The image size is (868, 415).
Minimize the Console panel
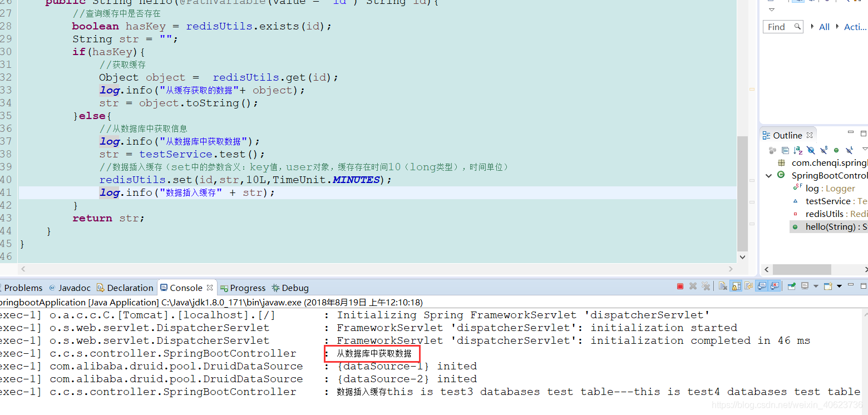tap(851, 284)
